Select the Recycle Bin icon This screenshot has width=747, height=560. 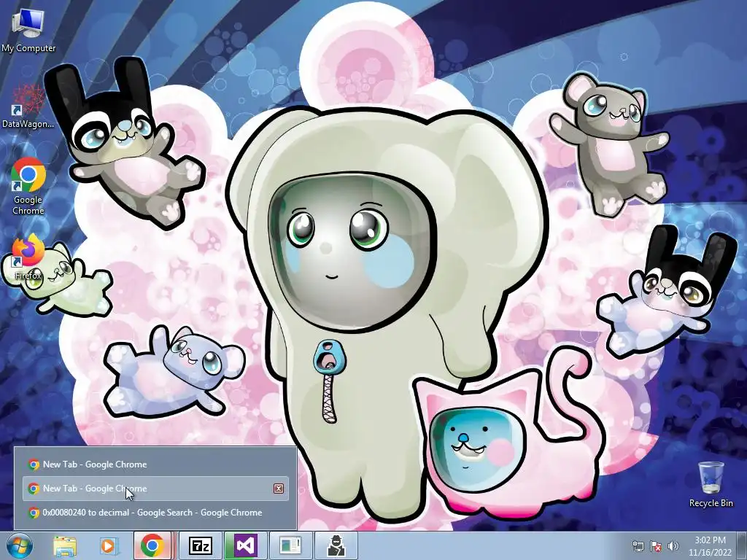point(711,484)
